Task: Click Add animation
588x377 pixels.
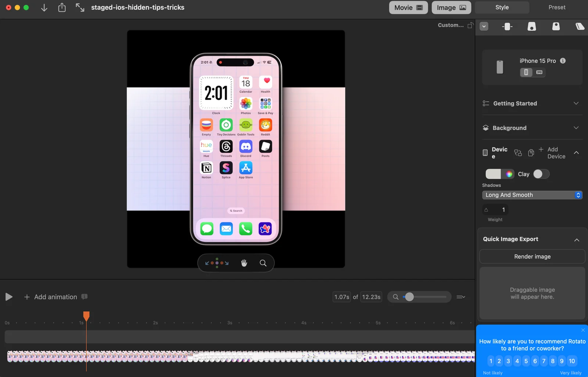Action: pos(51,297)
